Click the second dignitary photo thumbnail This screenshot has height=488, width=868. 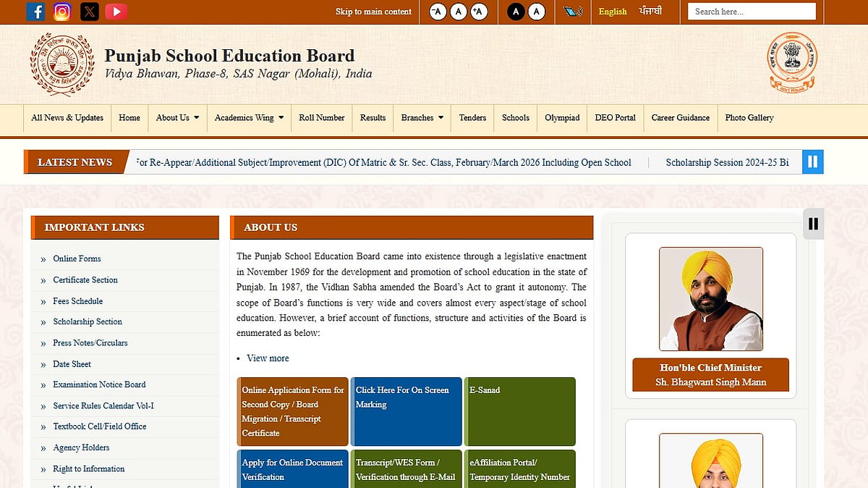(x=711, y=460)
